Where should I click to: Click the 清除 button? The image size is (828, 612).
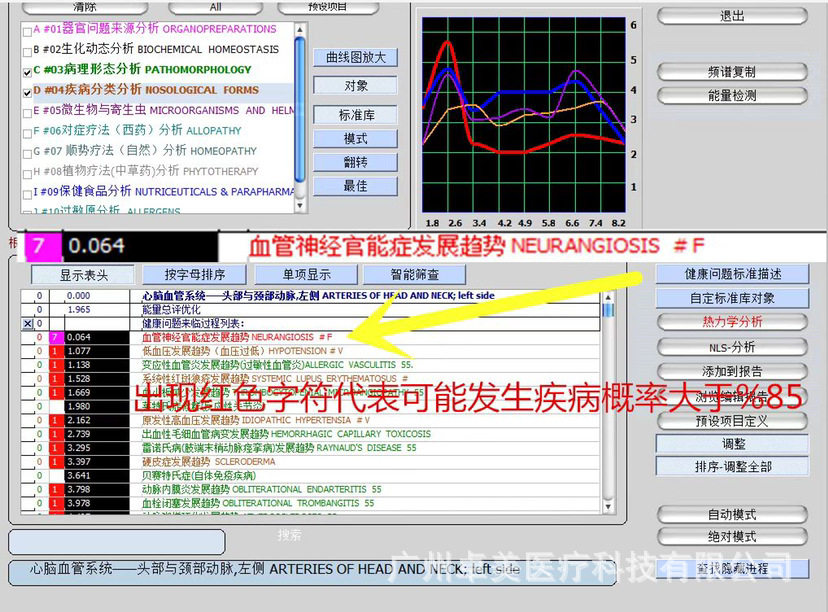pos(85,7)
